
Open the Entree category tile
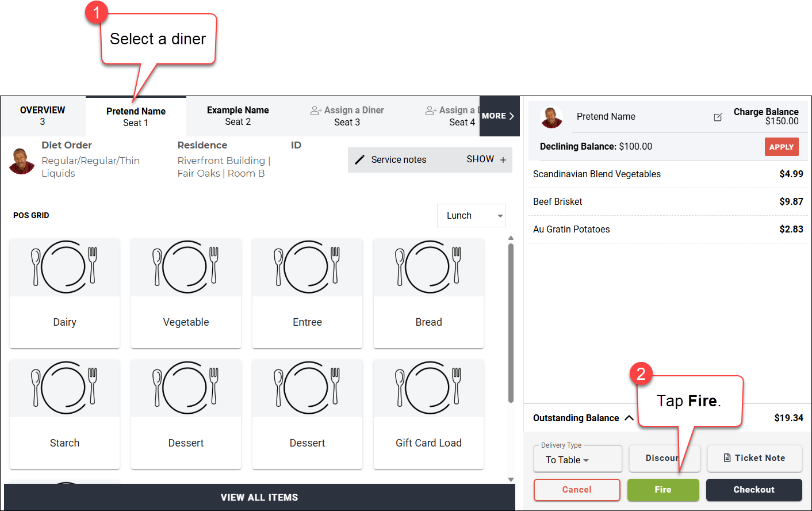pos(307,293)
